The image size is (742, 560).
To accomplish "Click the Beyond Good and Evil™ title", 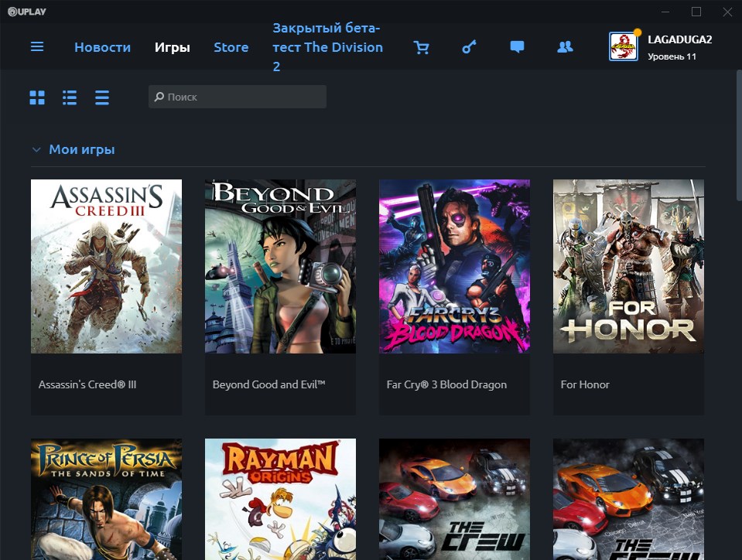I will point(268,384).
